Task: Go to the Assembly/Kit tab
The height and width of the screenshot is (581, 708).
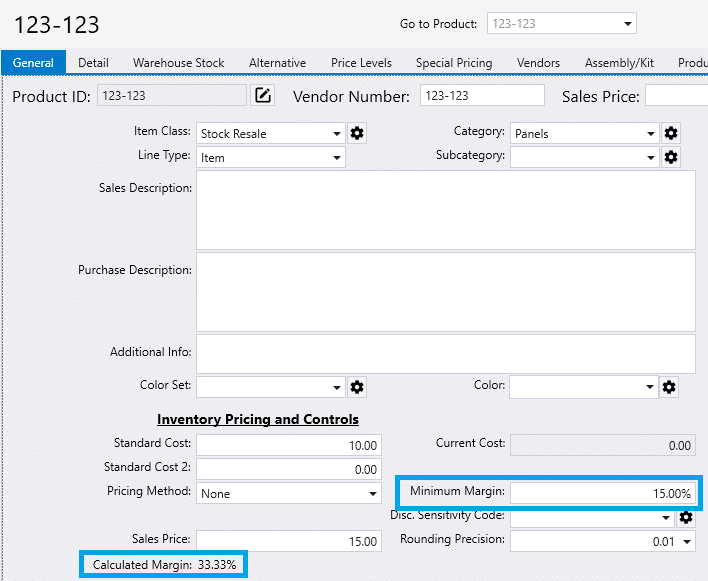Action: [619, 63]
